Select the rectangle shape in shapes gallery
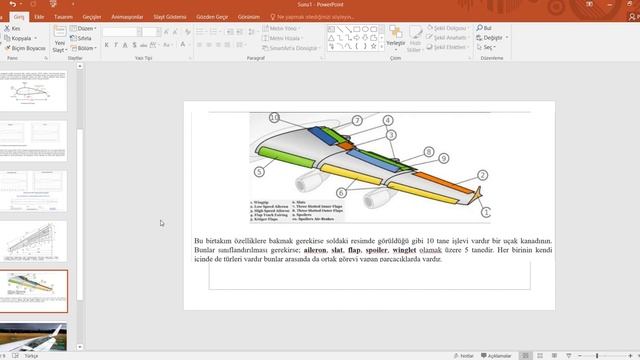 pos(356,29)
